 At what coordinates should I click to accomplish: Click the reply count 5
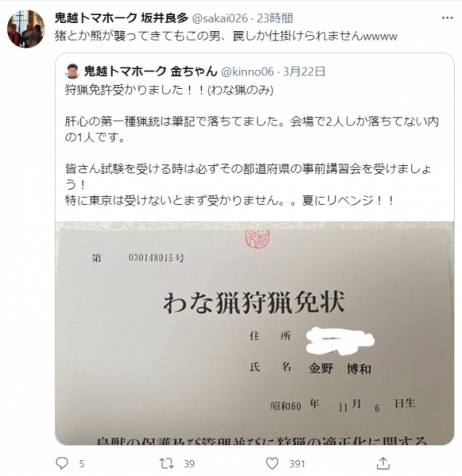coord(82,464)
